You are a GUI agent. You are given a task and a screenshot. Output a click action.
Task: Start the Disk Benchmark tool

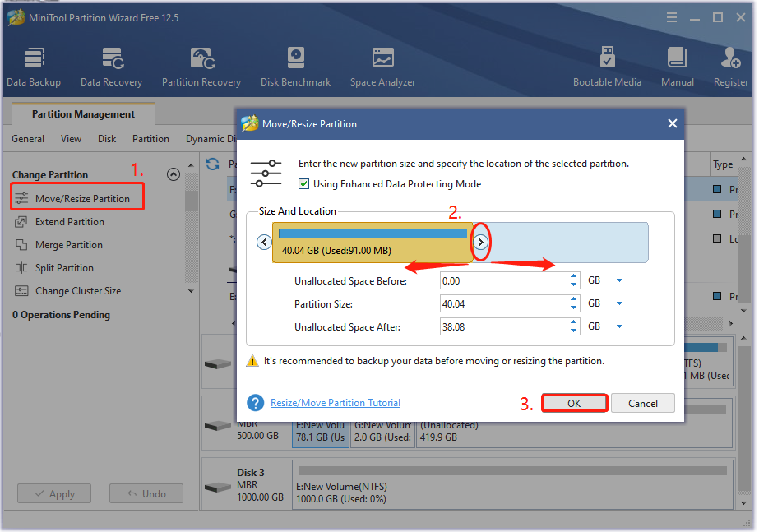pyautogui.click(x=296, y=67)
